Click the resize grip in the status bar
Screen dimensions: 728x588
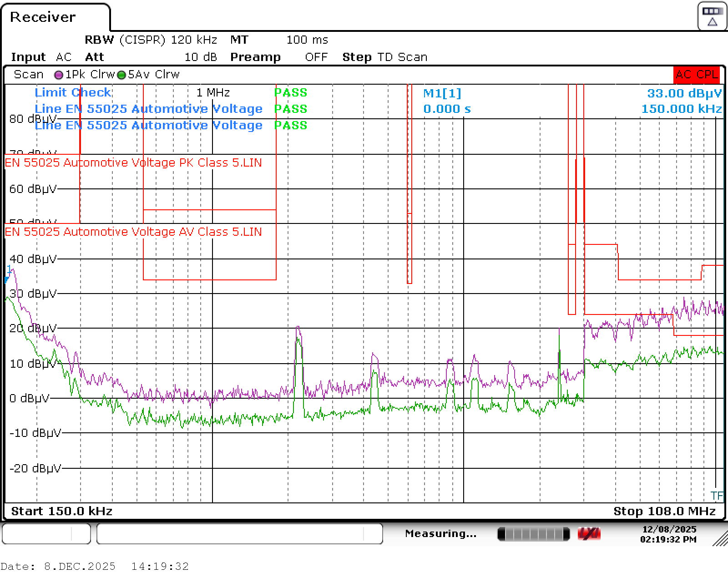tap(720, 538)
